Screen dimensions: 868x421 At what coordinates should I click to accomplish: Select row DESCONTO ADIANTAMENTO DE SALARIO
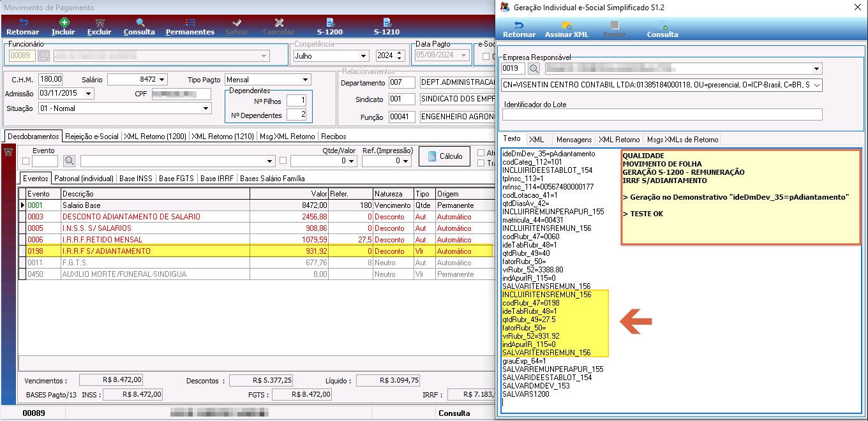point(255,217)
